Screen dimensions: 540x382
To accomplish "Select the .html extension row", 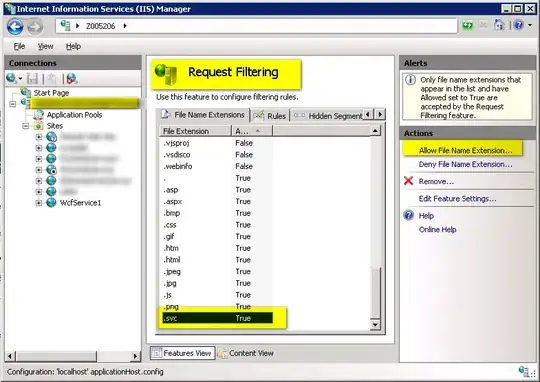I will click(217, 260).
